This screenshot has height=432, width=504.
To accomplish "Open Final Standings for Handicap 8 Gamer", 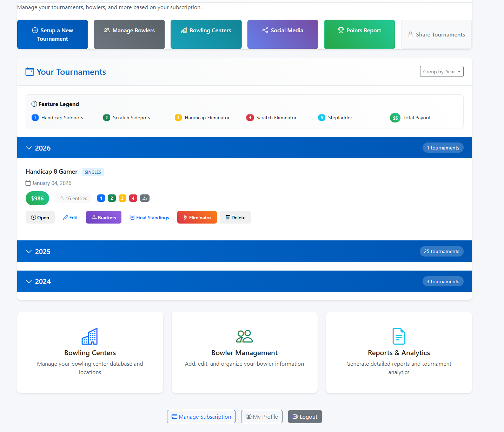I will click(x=150, y=218).
